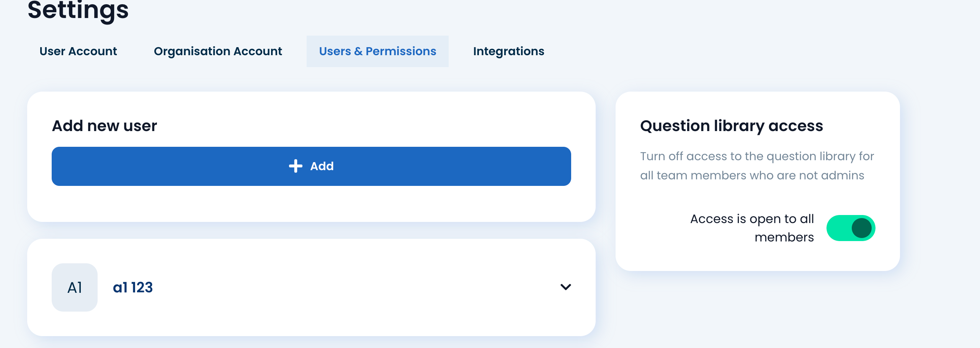The image size is (980, 348).
Task: Click 'all team members who are not admins' line
Action: 752,175
